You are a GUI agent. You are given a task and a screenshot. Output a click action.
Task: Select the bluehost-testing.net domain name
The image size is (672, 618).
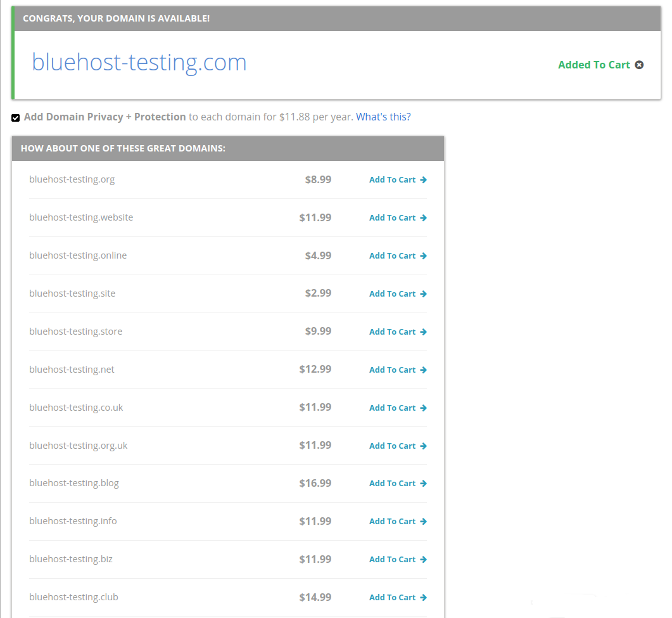[x=72, y=370]
